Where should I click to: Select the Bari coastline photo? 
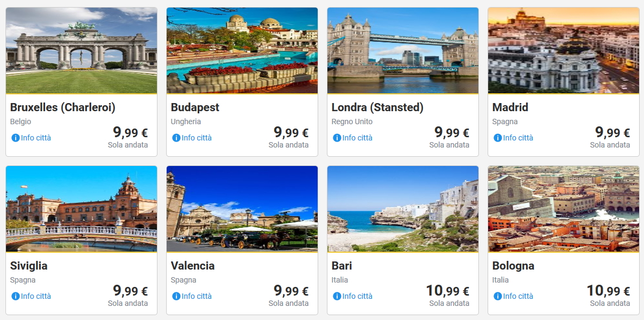click(x=403, y=209)
